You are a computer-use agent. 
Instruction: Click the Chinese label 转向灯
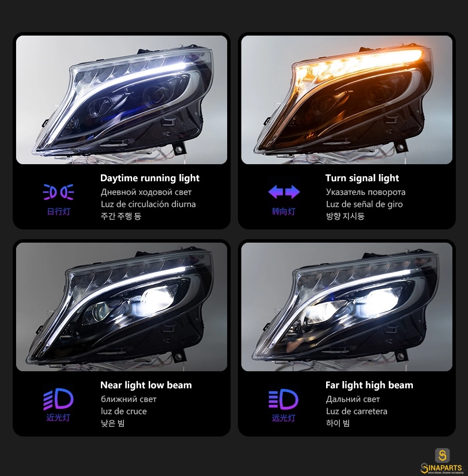(x=284, y=211)
